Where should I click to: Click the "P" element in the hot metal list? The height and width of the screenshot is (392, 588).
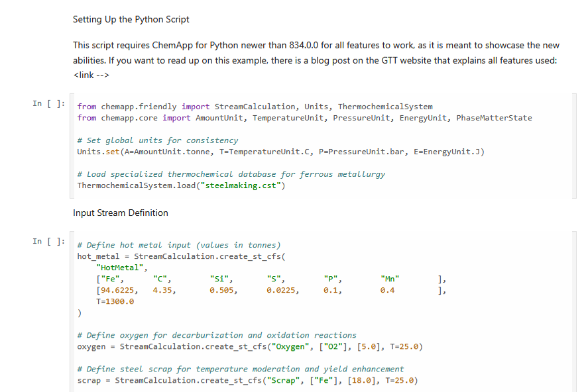[331, 279]
